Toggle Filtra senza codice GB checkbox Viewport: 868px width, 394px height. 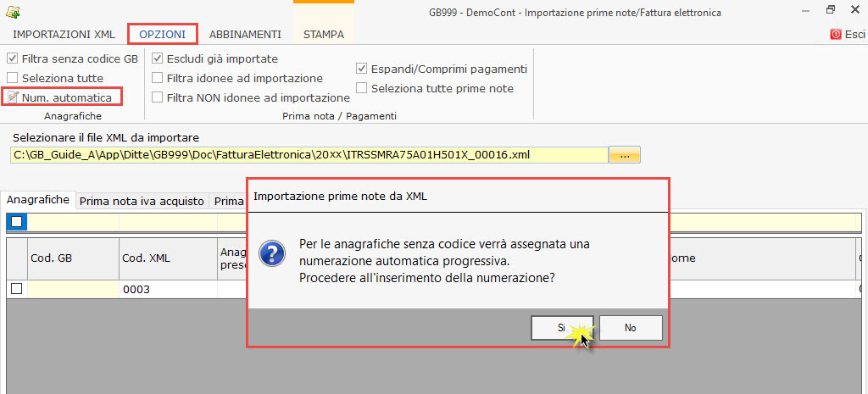pyautogui.click(x=12, y=58)
